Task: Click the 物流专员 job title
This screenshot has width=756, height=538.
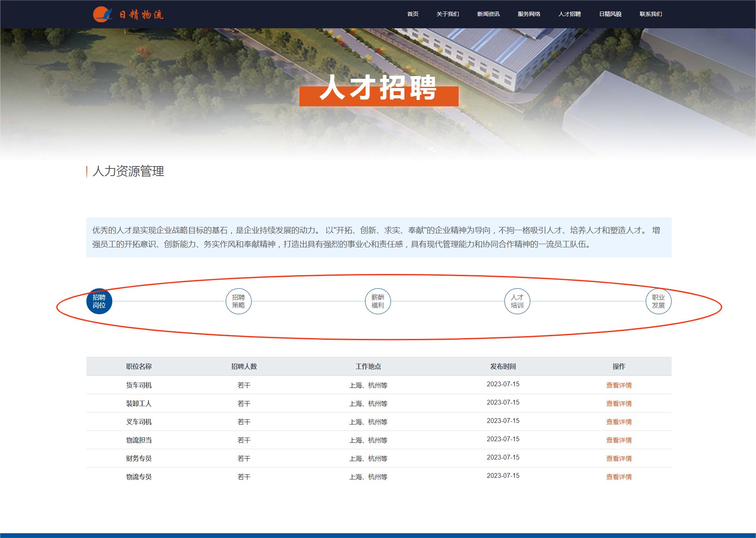Action: coord(139,477)
